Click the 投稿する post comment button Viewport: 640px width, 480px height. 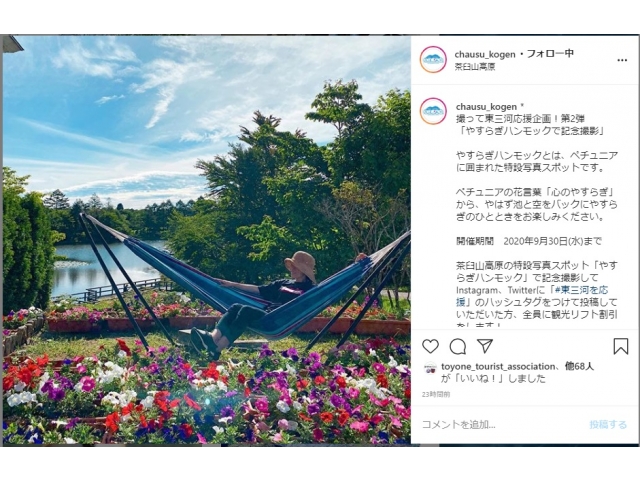(608, 424)
